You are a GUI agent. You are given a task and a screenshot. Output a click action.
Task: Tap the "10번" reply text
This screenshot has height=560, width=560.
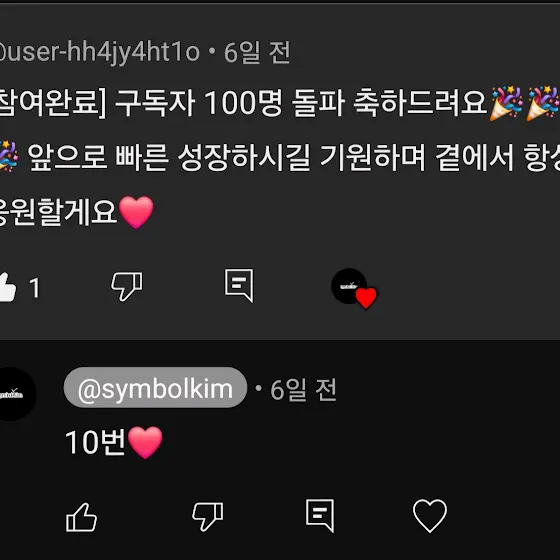(x=95, y=442)
